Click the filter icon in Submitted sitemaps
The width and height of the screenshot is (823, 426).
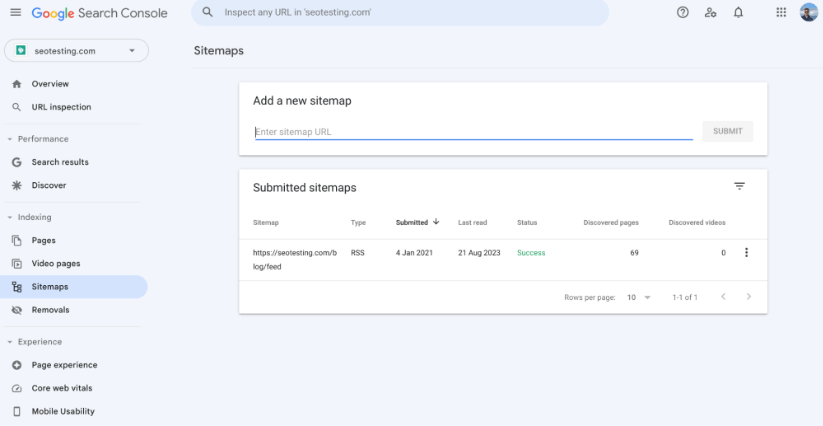[x=739, y=186]
